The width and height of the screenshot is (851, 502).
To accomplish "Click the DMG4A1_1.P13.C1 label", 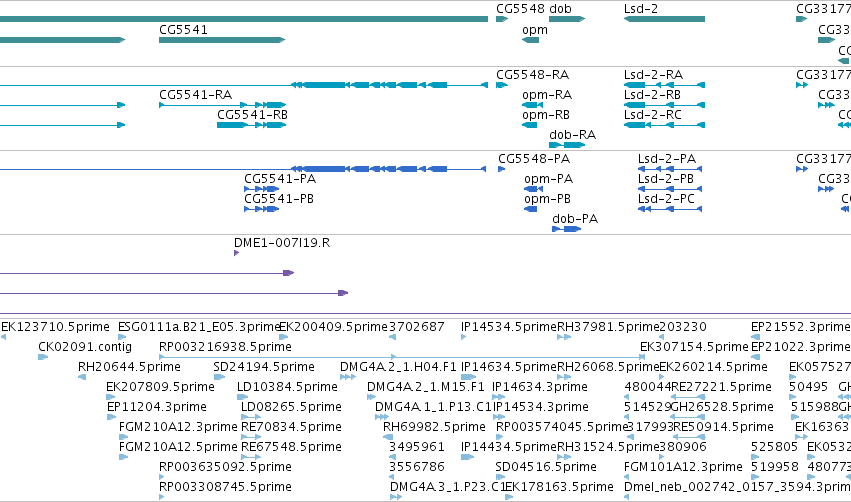I will 433,407.
